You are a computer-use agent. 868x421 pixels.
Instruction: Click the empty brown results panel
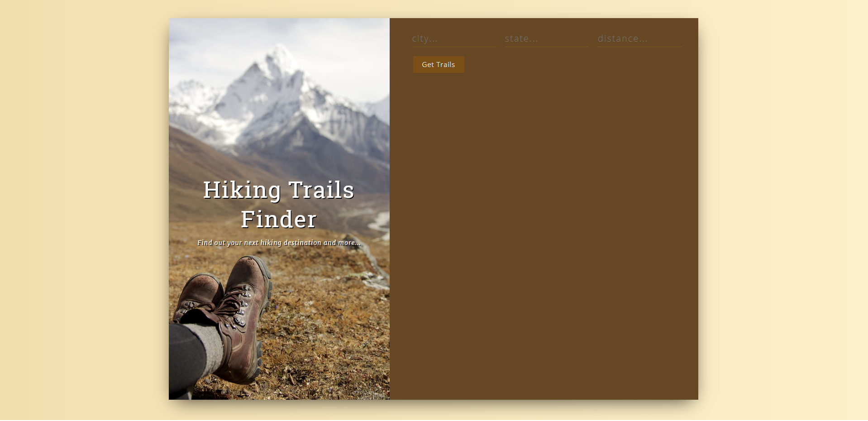point(544,235)
